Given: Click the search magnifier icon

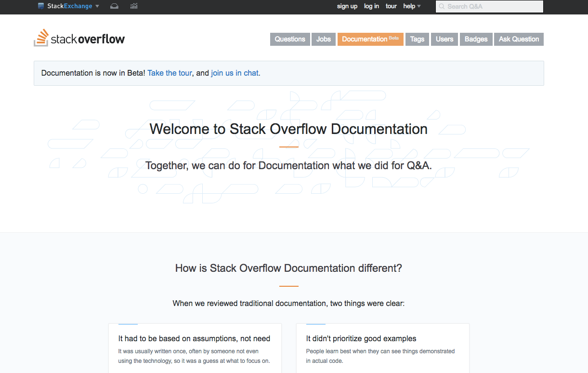Looking at the screenshot, I should pyautogui.click(x=442, y=6).
